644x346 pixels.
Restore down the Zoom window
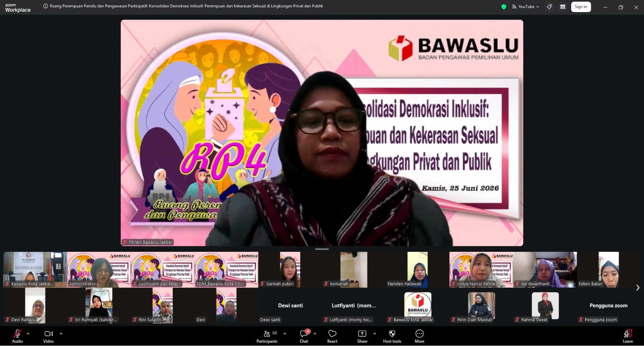pos(621,7)
